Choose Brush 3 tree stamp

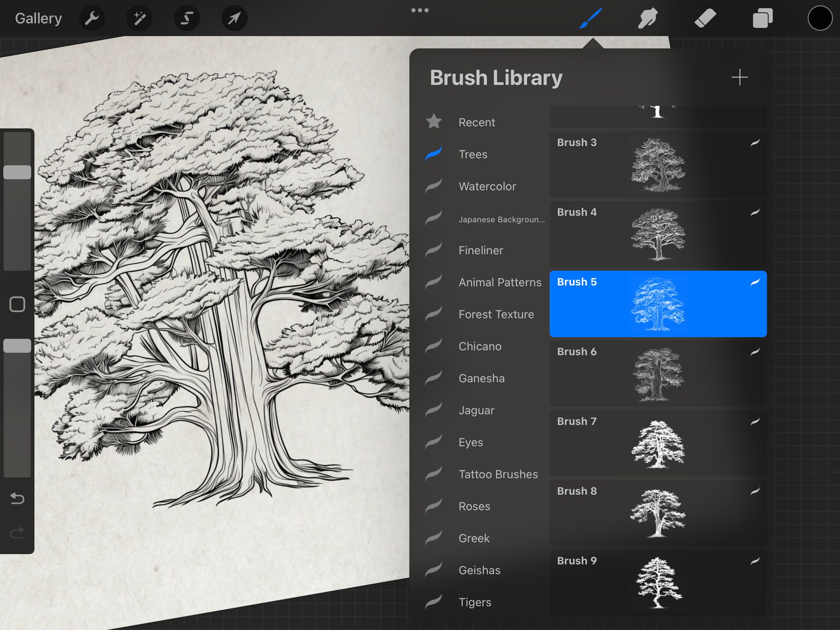(658, 164)
